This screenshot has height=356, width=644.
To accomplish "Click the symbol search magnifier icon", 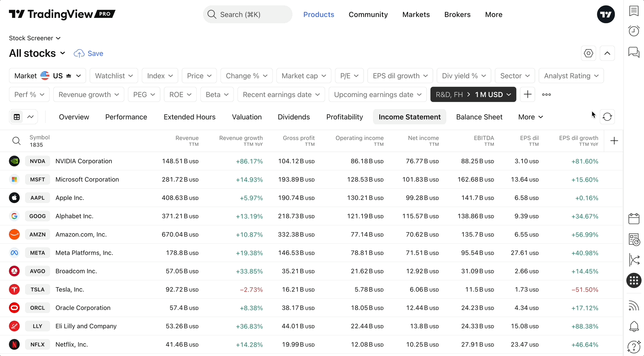I will 17,141.
